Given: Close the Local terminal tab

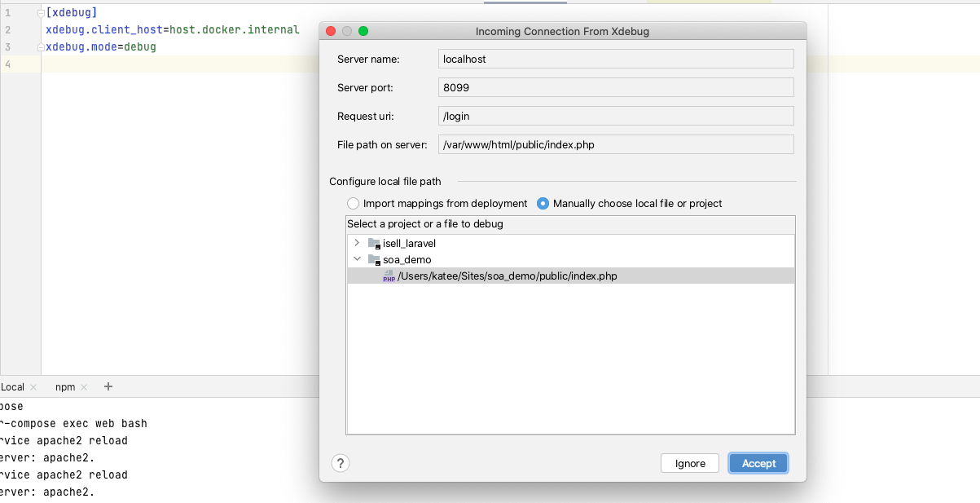Looking at the screenshot, I should pos(33,387).
